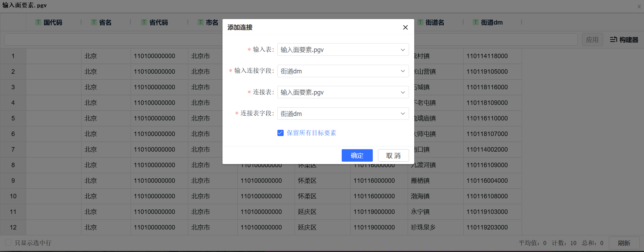Viewport: 644px width, 252px height.
Task: Open the 构建器 query builder icon
Action: 624,39
